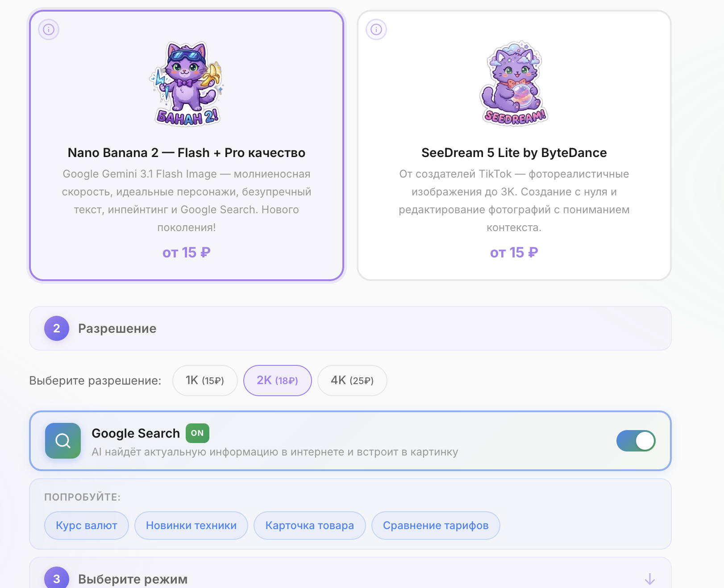Select the SeeDream 5 Lite by ByteDance title
724x588 pixels.
(514, 153)
